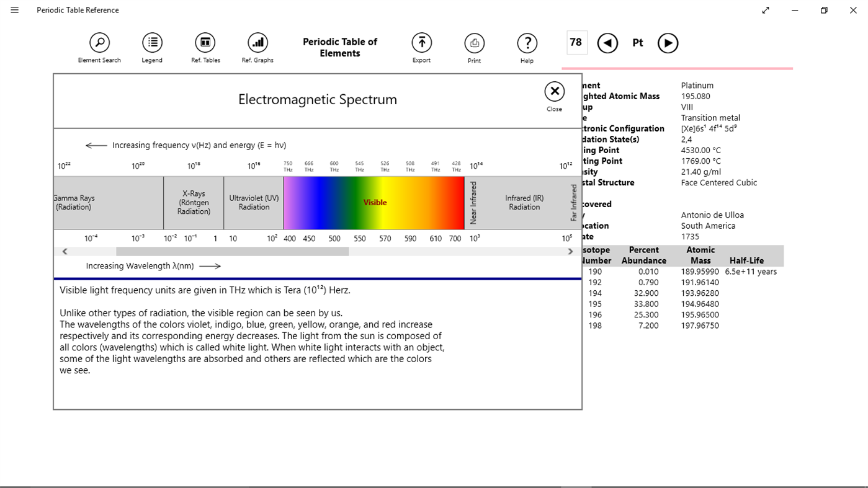868x488 pixels.
Task: Click the wavelength scrollbar thumb
Action: [x=233, y=251]
